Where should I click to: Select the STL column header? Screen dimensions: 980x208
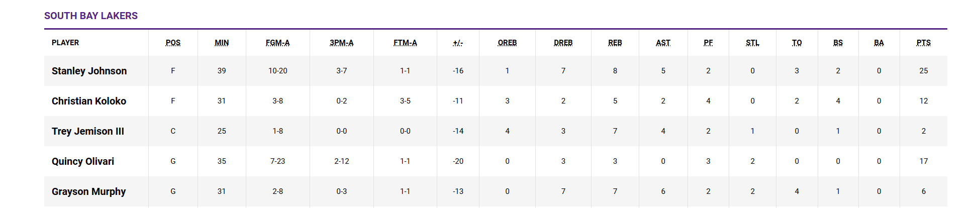(752, 43)
